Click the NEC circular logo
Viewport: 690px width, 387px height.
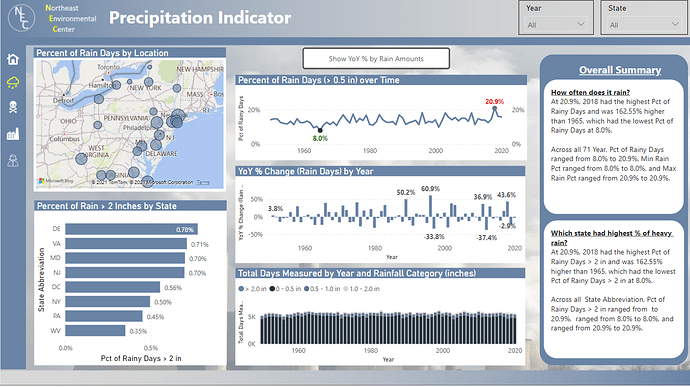click(21, 18)
